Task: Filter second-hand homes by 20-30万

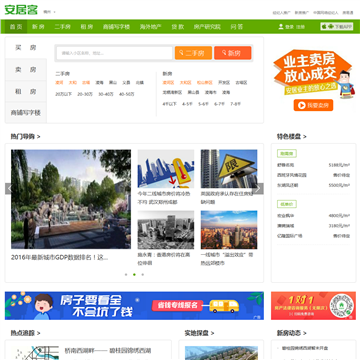Action: 85,94
